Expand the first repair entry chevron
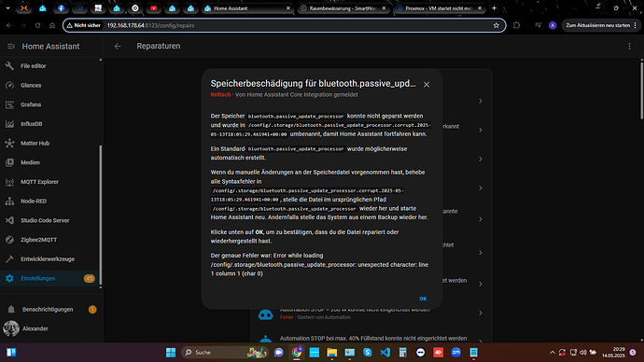This screenshot has width=644, height=362. coord(480,101)
